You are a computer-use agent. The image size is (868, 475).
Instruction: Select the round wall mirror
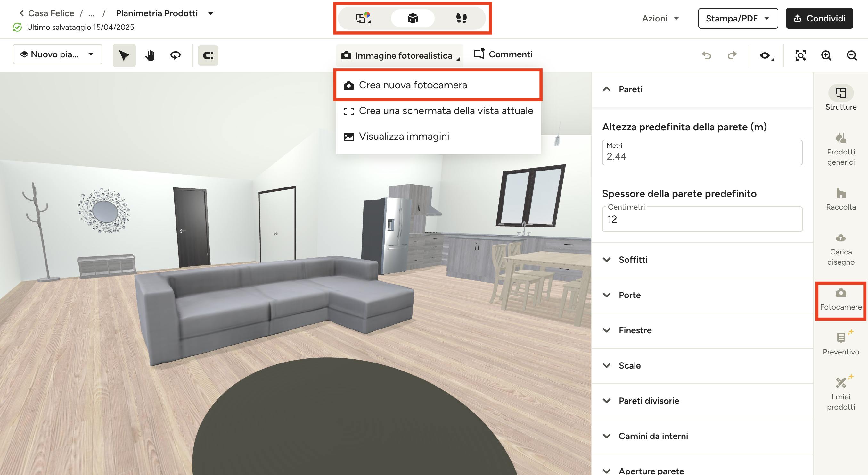[x=104, y=211]
